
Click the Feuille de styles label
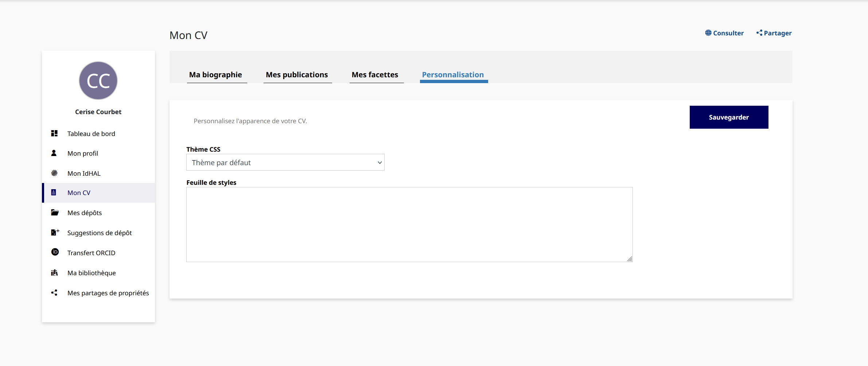(211, 182)
